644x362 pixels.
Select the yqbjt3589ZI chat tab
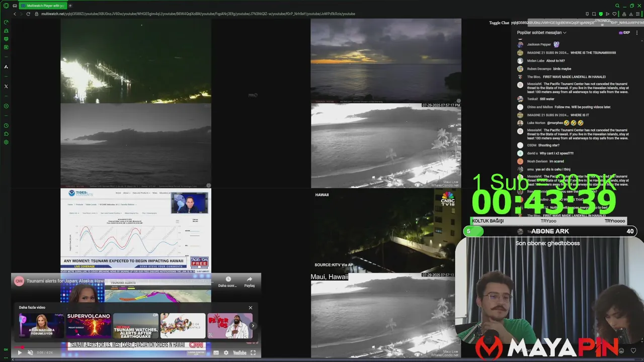518,23
